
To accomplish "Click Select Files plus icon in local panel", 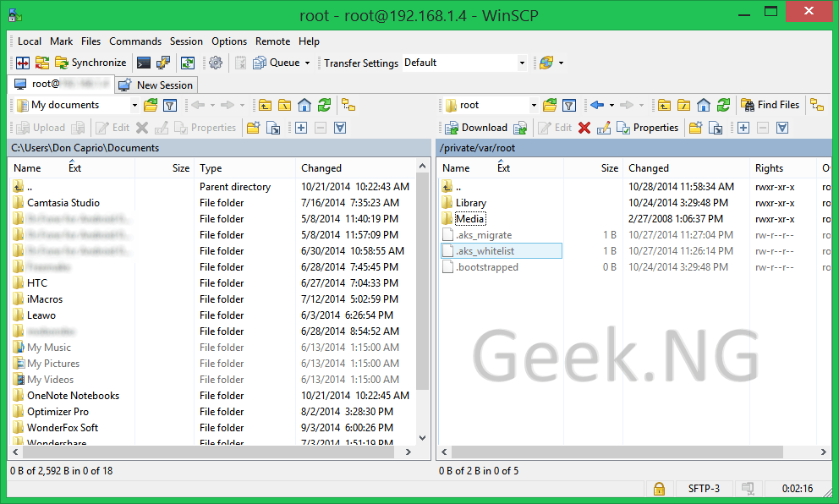I will 301,128.
